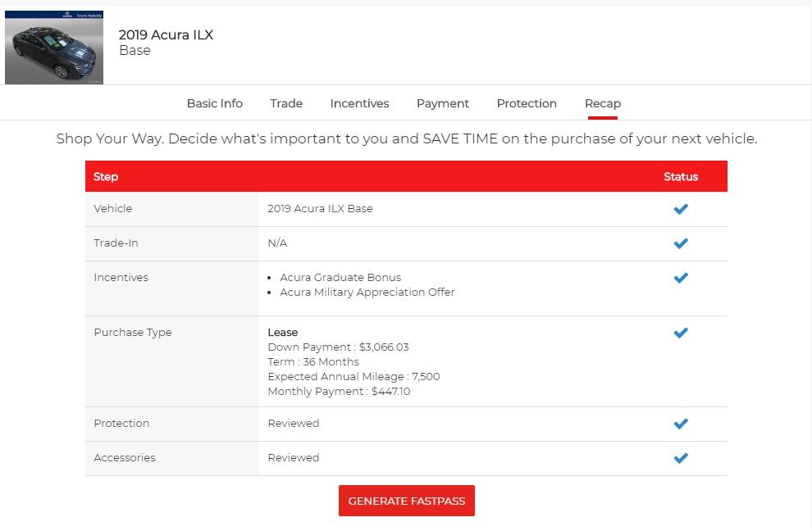Click the Down Payment $3,066.03 line
The image size is (812, 531).
pos(338,347)
